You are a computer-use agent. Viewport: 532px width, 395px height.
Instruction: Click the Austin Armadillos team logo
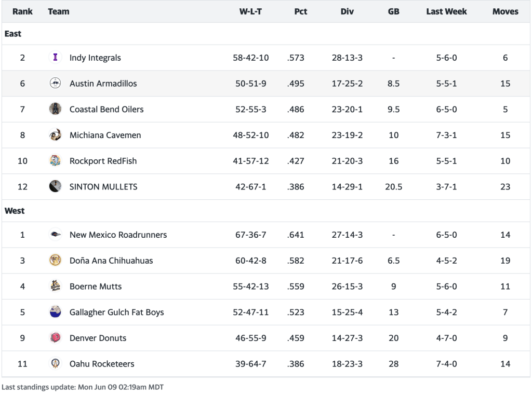(x=55, y=83)
